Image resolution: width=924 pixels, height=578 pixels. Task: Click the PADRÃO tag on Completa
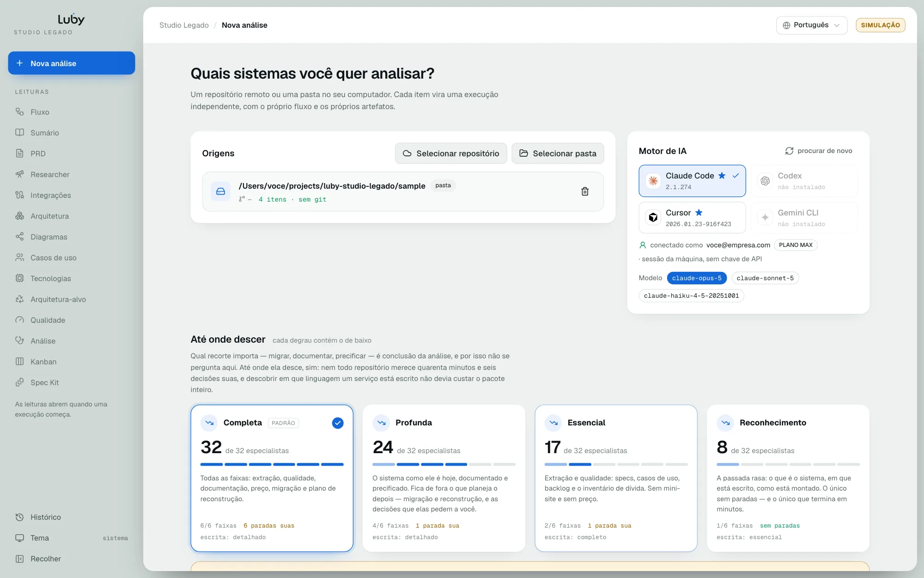283,423
